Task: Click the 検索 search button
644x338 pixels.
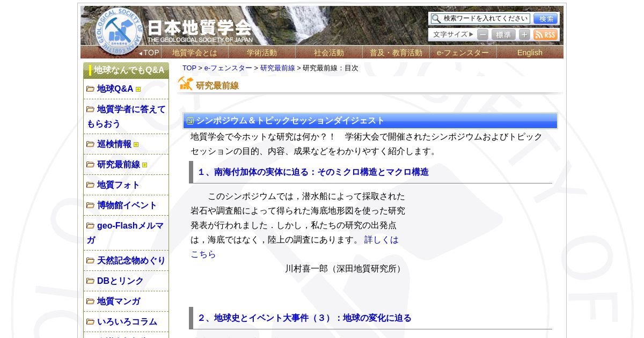Action: point(546,19)
